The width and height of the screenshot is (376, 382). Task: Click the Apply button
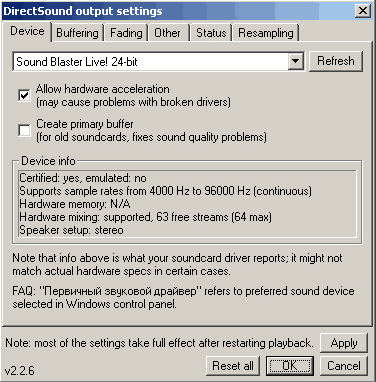pos(344,343)
